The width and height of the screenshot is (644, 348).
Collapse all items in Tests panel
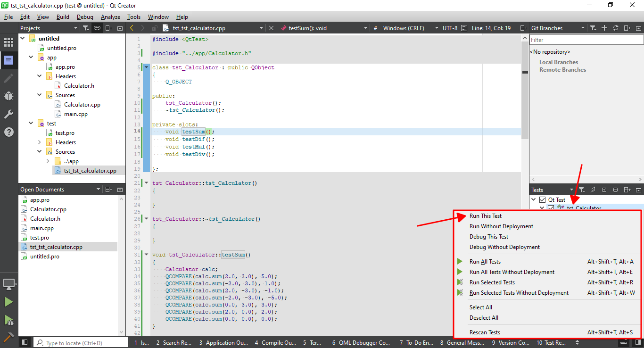616,190
